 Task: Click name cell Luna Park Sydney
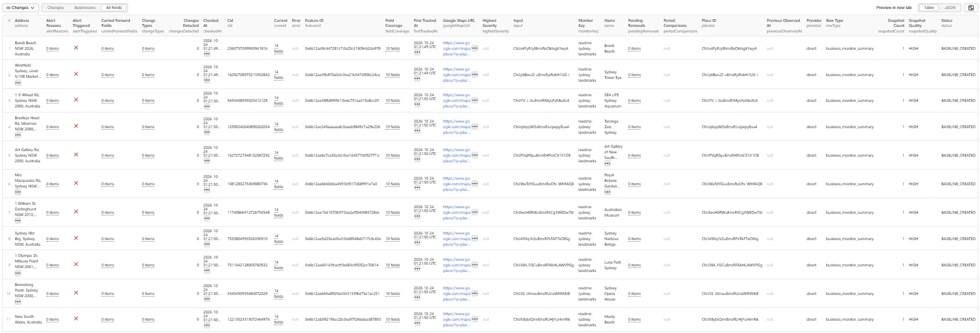[x=613, y=265]
